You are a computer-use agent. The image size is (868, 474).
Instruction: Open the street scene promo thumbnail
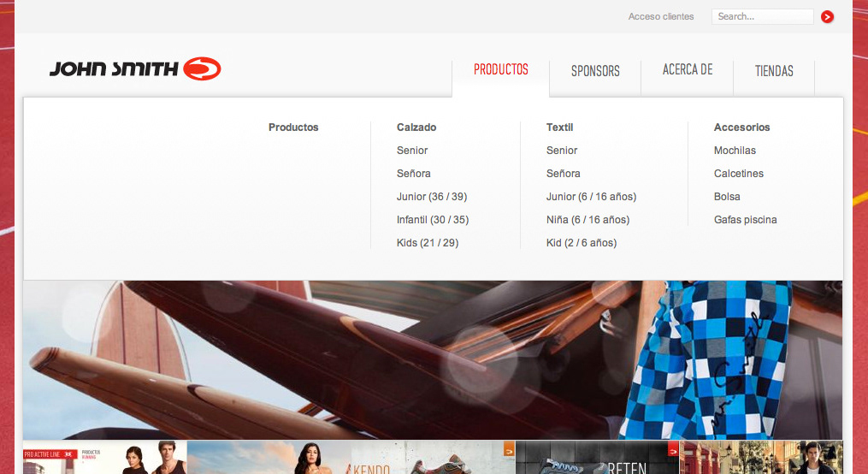click(761, 458)
